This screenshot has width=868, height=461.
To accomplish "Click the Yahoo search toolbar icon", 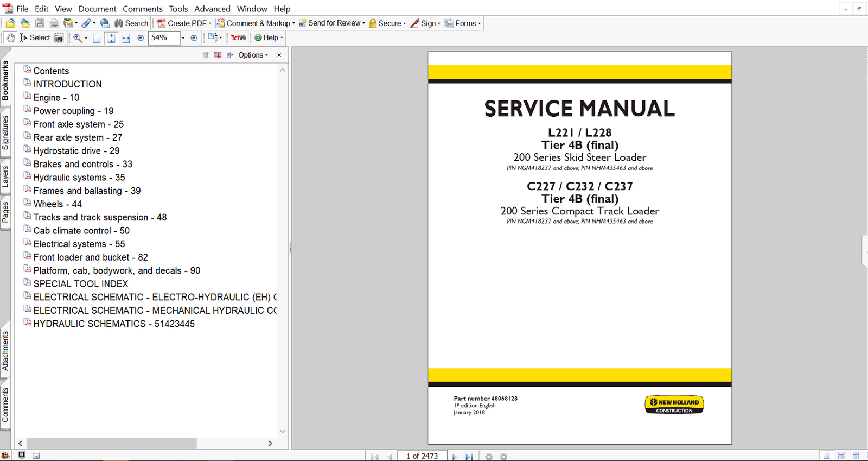I will click(x=238, y=38).
